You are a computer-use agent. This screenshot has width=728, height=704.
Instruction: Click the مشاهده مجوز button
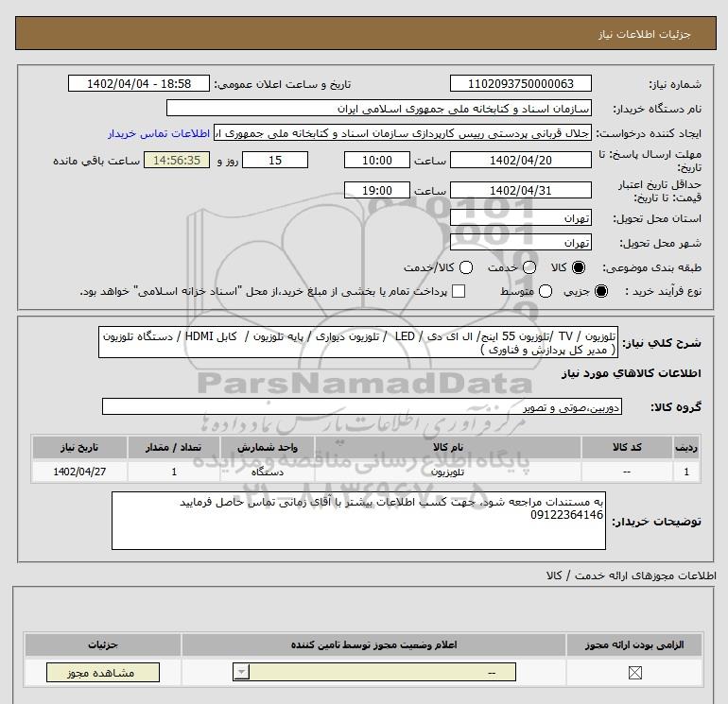click(x=103, y=673)
